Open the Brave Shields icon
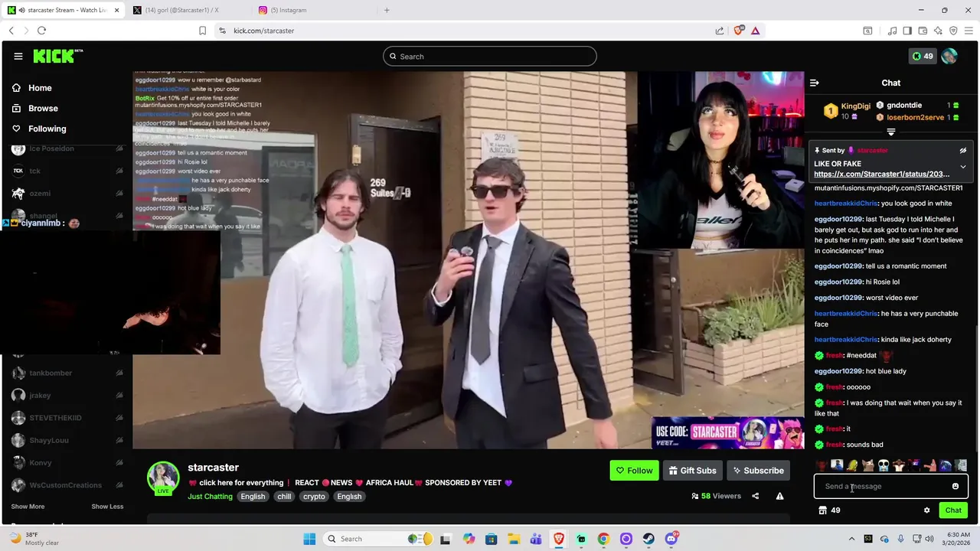 tap(739, 31)
